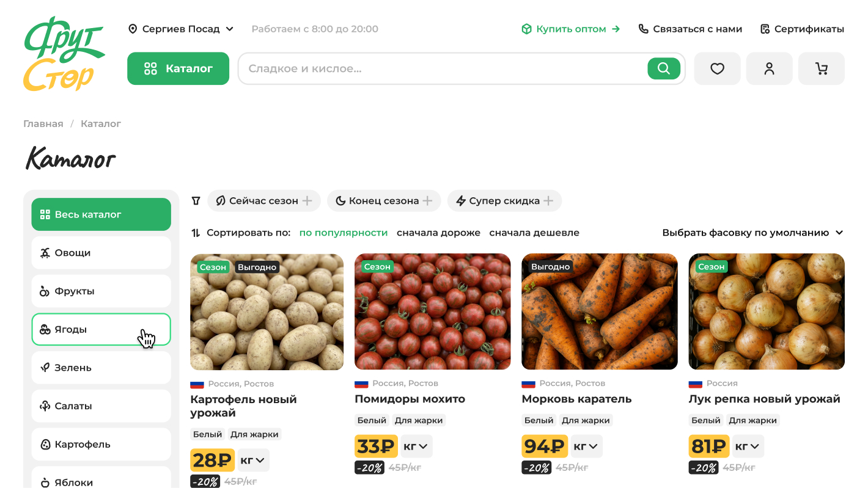Image resolution: width=868 pixels, height=488 pixels.
Task: Open the Овощи category
Action: click(101, 253)
